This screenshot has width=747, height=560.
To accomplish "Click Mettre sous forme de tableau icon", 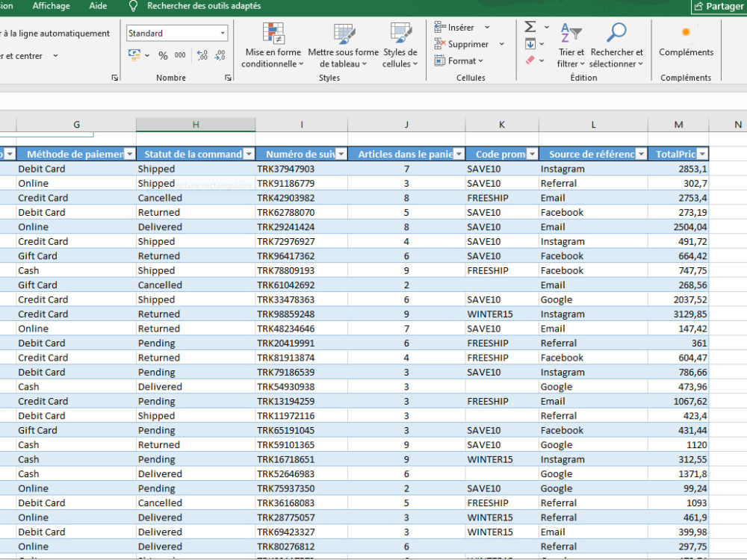I will (344, 34).
